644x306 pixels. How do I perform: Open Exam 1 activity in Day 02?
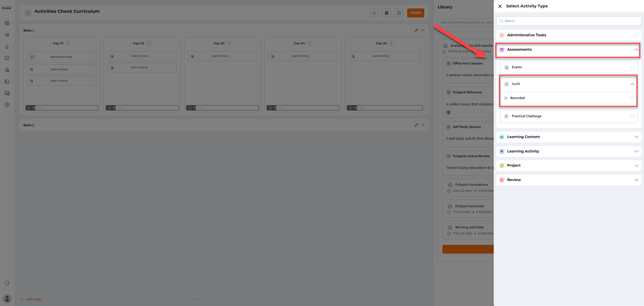142,56
